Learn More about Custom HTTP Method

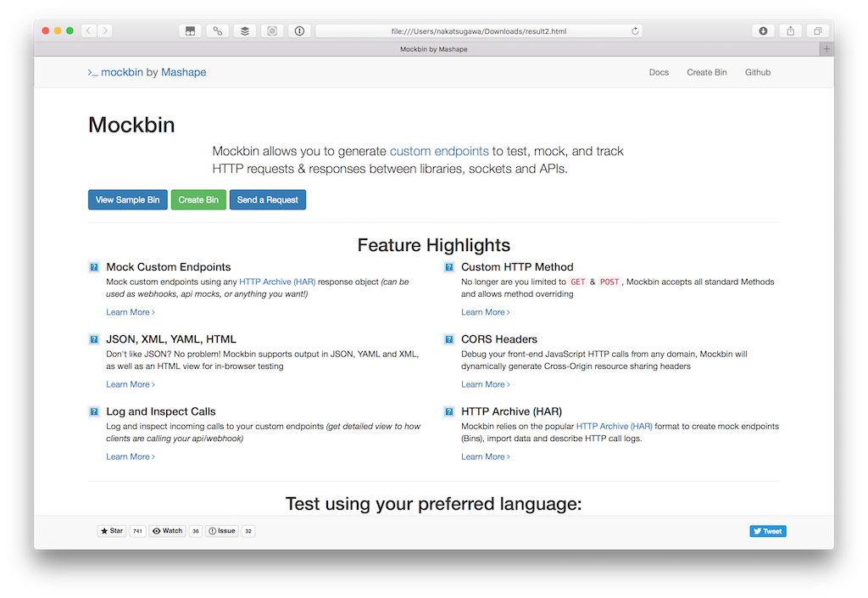pos(486,312)
